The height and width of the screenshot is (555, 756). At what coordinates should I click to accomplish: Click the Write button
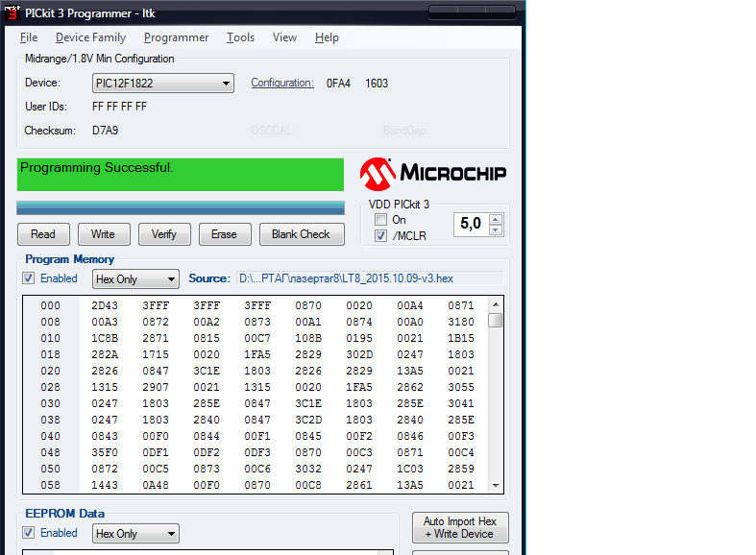(104, 234)
